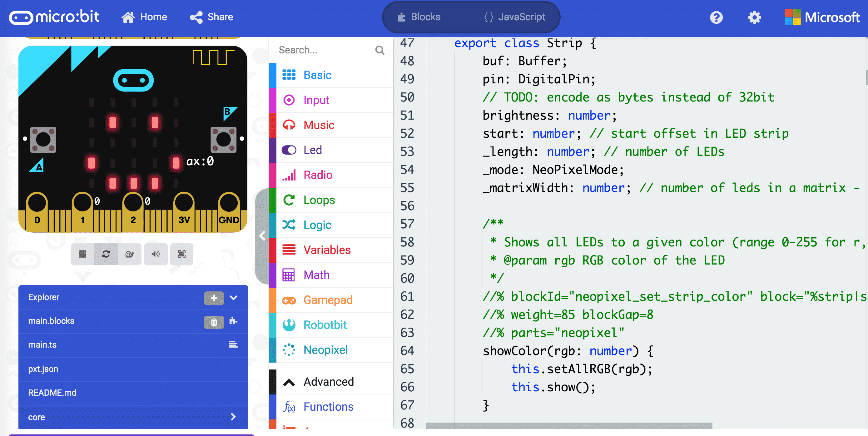Switch to JavaScript editor mode
This screenshot has height=436, width=868.
tap(512, 17)
